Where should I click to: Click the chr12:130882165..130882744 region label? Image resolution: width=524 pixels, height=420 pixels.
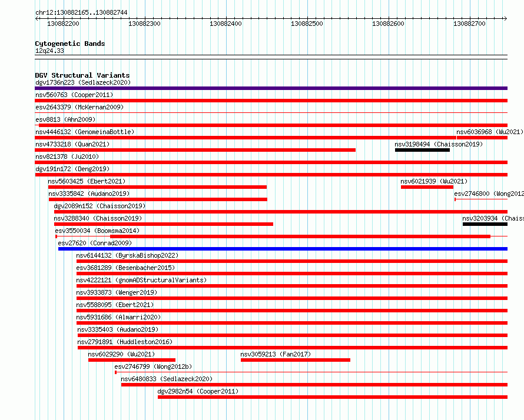pyautogui.click(x=81, y=13)
